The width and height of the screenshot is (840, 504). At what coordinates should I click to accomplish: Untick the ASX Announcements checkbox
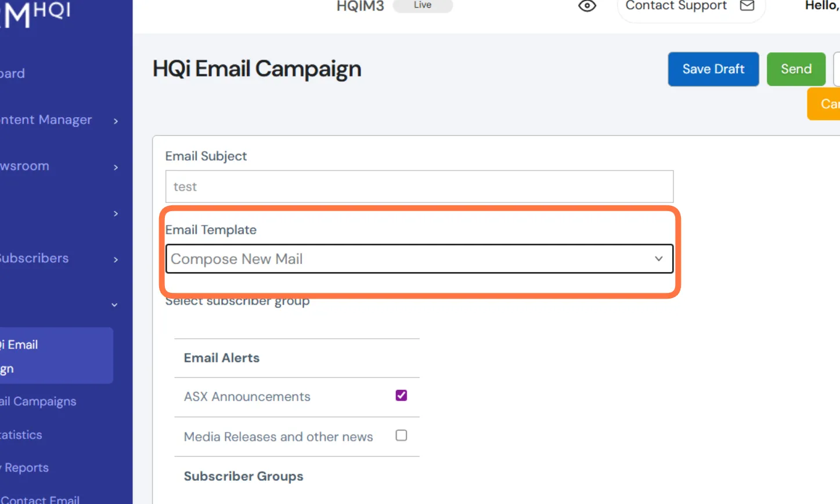click(x=401, y=396)
